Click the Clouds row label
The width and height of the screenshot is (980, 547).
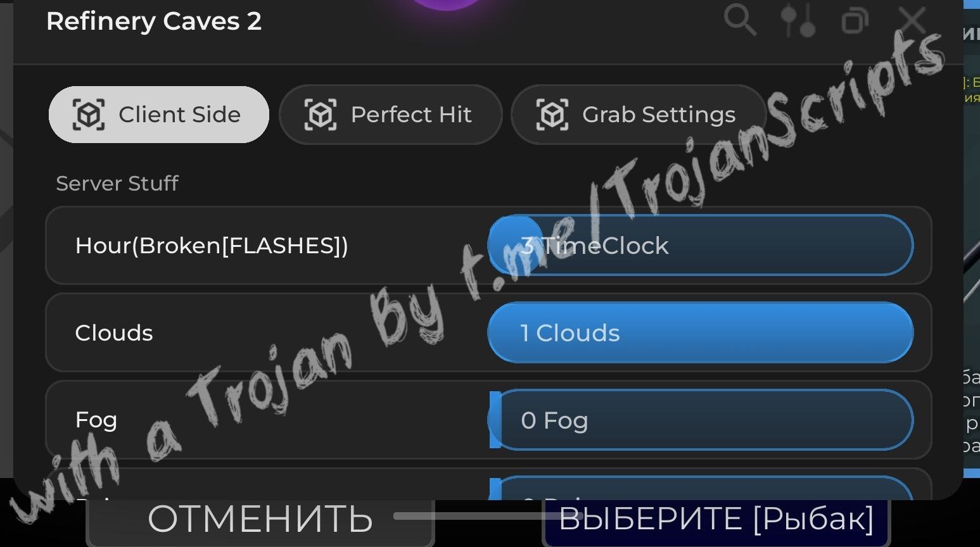pos(114,333)
